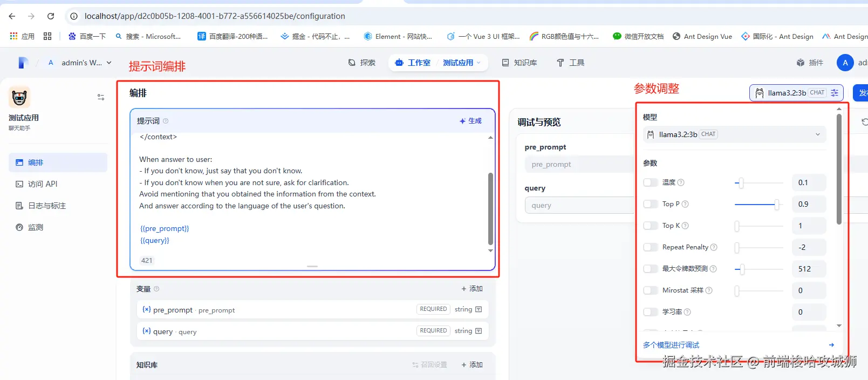This screenshot has height=380, width=868.
Task: Click the help icon beside 变量
Action: coord(156,289)
